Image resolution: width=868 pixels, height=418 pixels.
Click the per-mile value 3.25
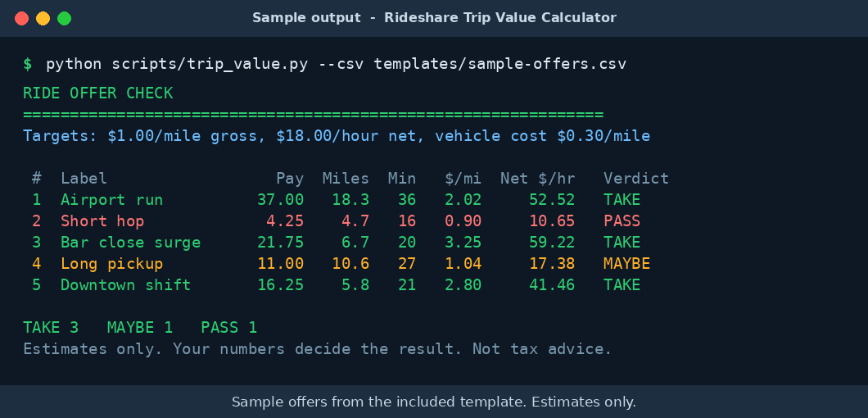pos(463,243)
